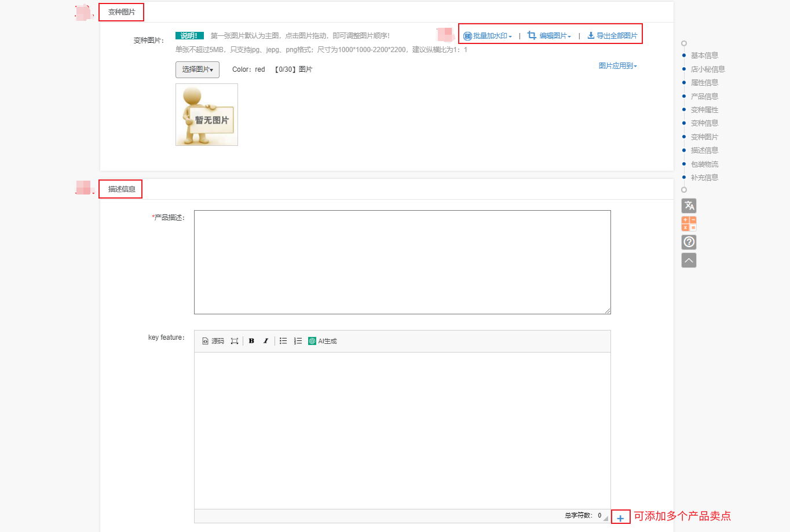
Task: Add another key feature with plus button
Action: coord(620,518)
